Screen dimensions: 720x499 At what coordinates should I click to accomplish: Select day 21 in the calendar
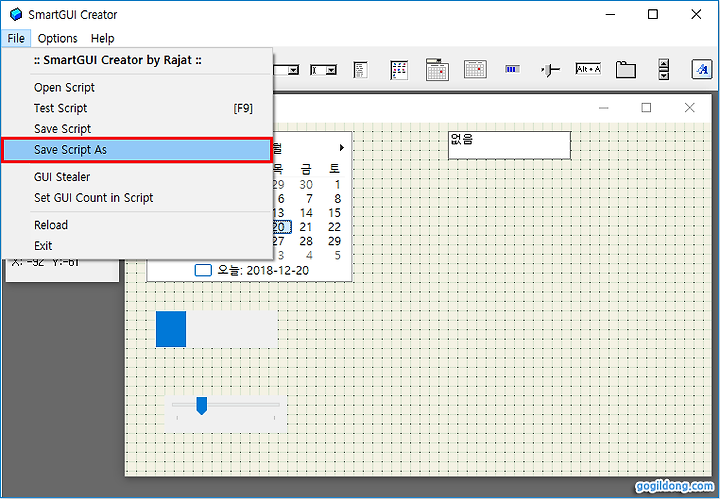tap(306, 227)
